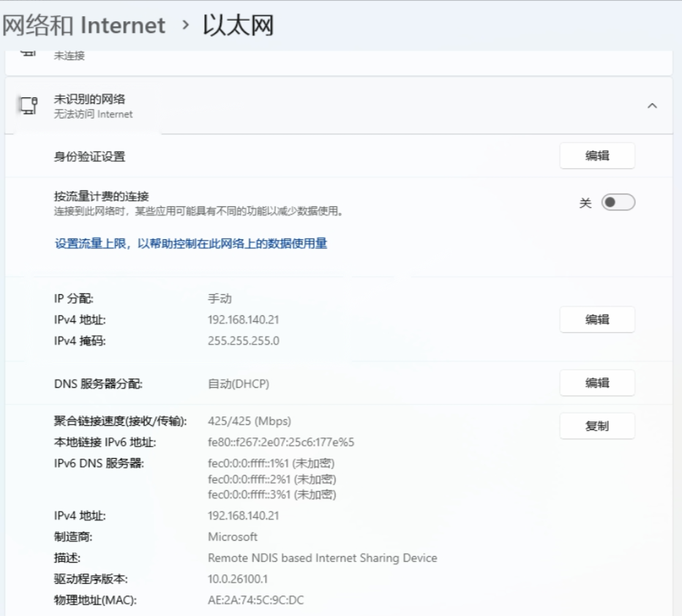Image resolution: width=682 pixels, height=616 pixels.
Task: Edit the DNS 服务器分配 settings
Action: (x=597, y=383)
